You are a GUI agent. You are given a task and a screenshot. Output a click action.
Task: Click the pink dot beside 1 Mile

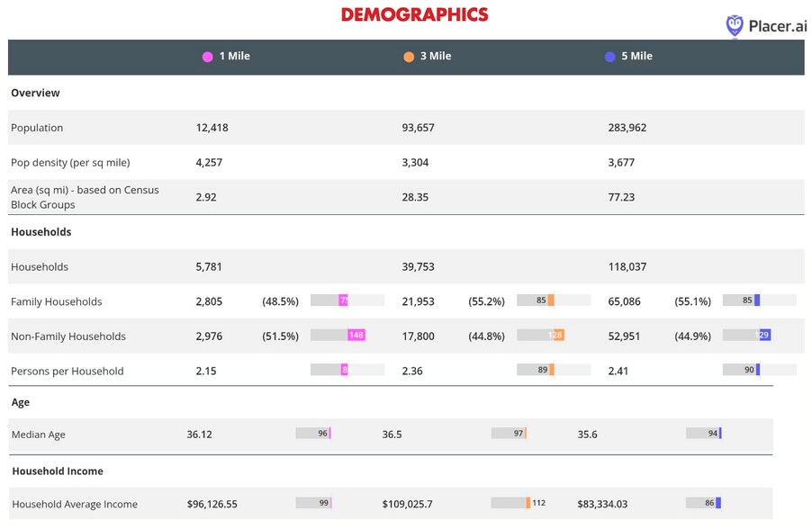point(208,57)
